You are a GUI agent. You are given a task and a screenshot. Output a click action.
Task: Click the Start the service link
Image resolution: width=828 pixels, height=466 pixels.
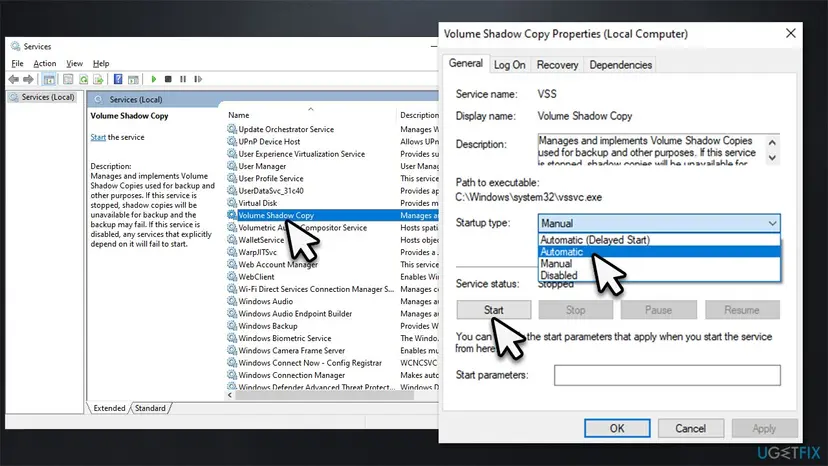(x=98, y=137)
